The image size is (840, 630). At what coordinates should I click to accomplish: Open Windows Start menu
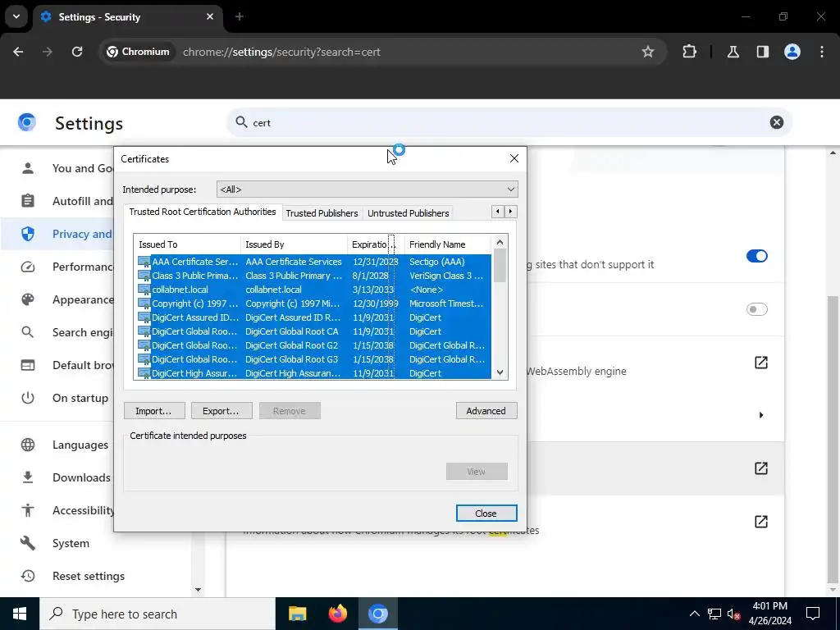[x=20, y=614]
